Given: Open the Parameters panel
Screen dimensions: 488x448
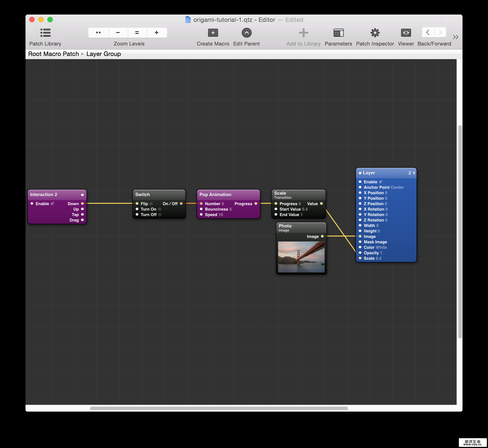Looking at the screenshot, I should [338, 33].
